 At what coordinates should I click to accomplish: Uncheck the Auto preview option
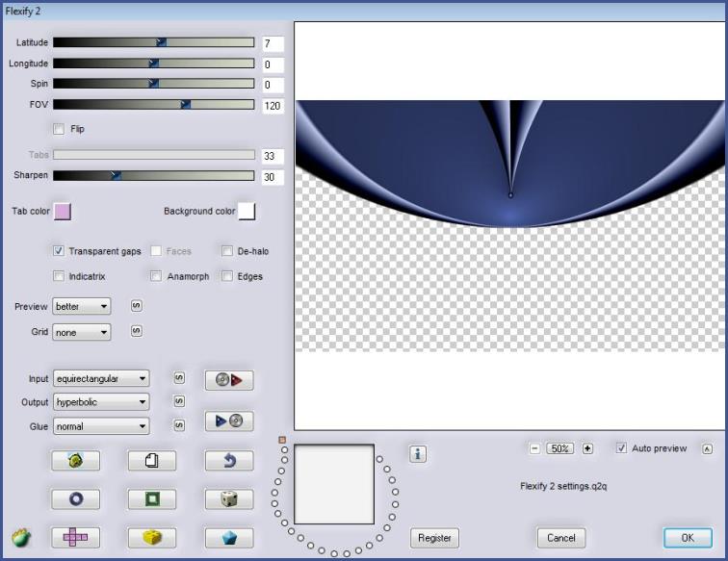point(621,448)
